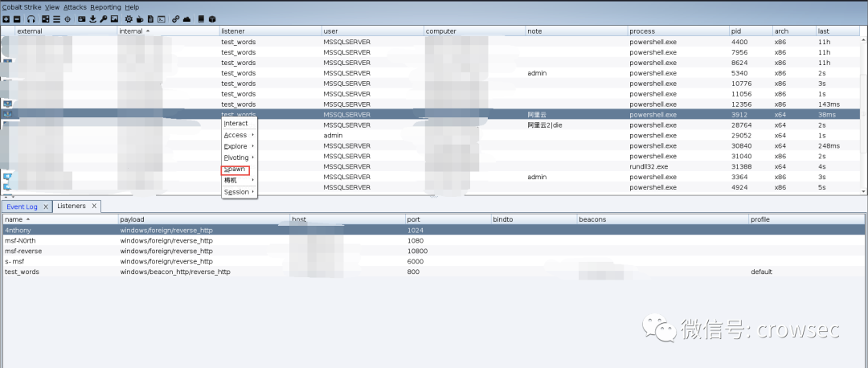Image resolution: width=868 pixels, height=368 pixels.
Task: Open the Help menu
Action: pyautogui.click(x=132, y=7)
